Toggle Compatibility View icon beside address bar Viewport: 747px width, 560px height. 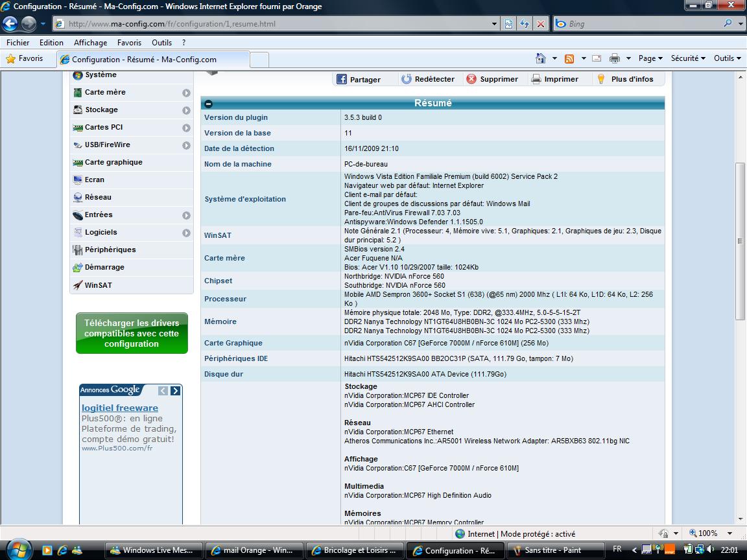click(508, 24)
